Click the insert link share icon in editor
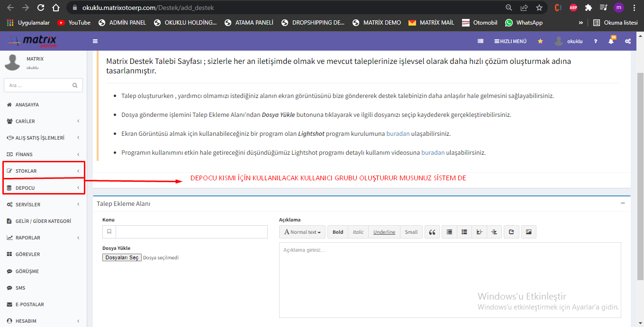 [x=511, y=232]
